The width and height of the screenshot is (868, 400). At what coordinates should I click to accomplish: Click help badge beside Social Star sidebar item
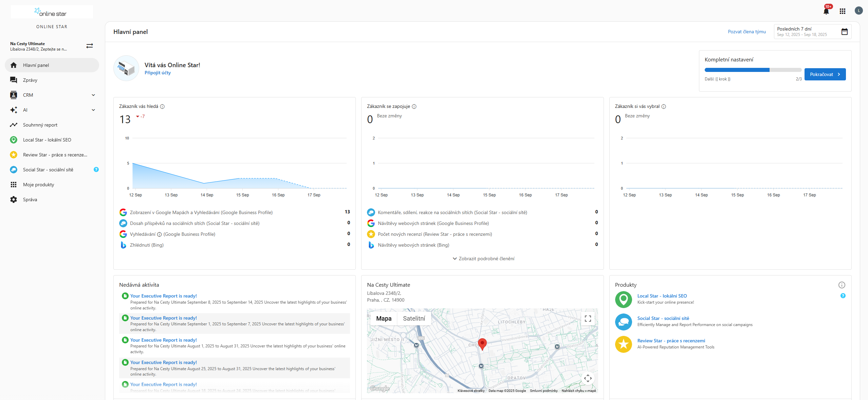tap(96, 170)
